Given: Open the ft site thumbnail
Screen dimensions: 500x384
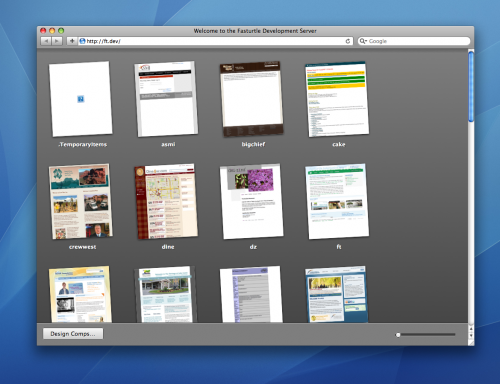Looking at the screenshot, I should 337,201.
